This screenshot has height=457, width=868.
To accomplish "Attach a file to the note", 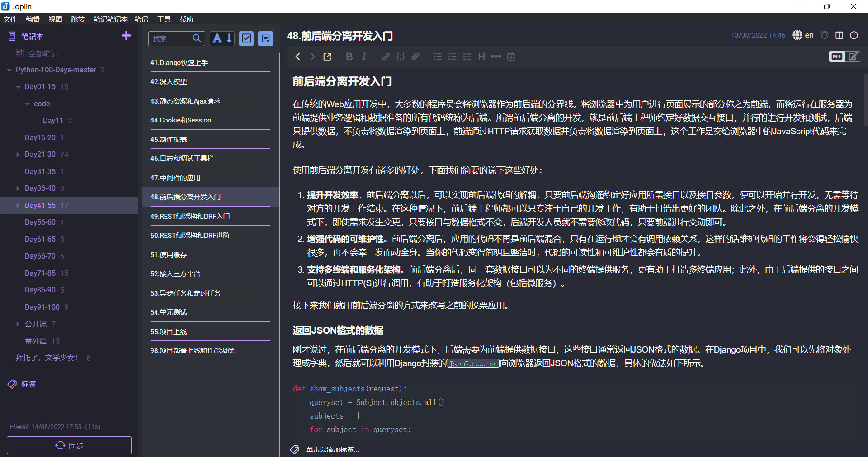I will click(x=415, y=57).
